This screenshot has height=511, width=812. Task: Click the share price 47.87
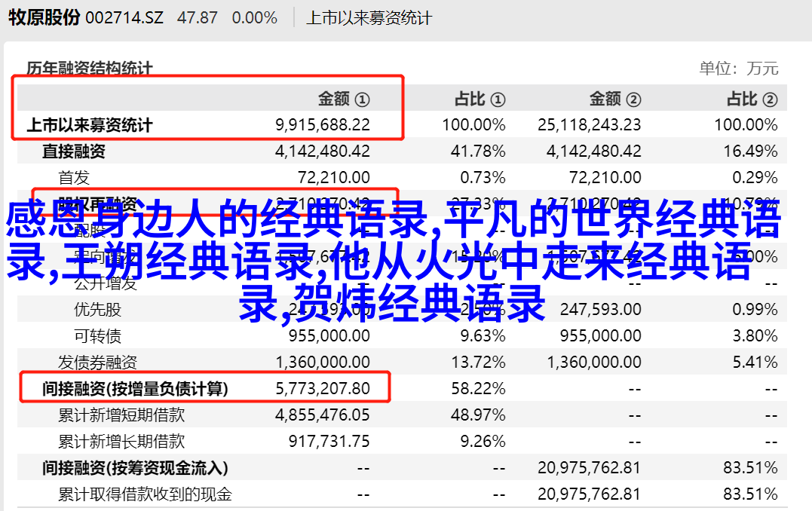198,18
